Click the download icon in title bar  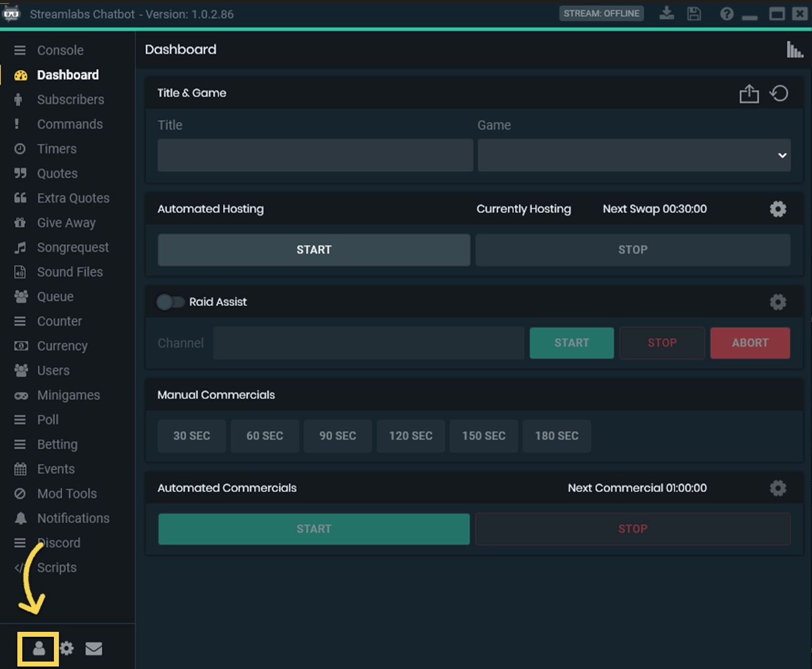pos(667,13)
